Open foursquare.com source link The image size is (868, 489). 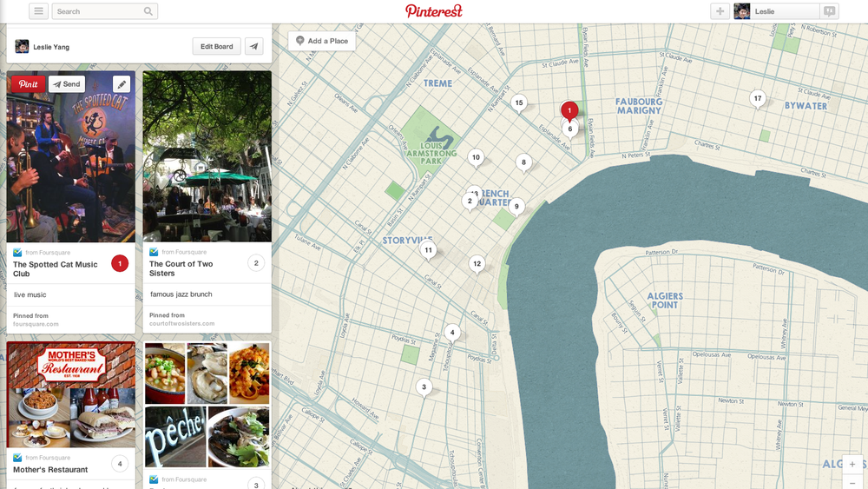[x=36, y=324]
